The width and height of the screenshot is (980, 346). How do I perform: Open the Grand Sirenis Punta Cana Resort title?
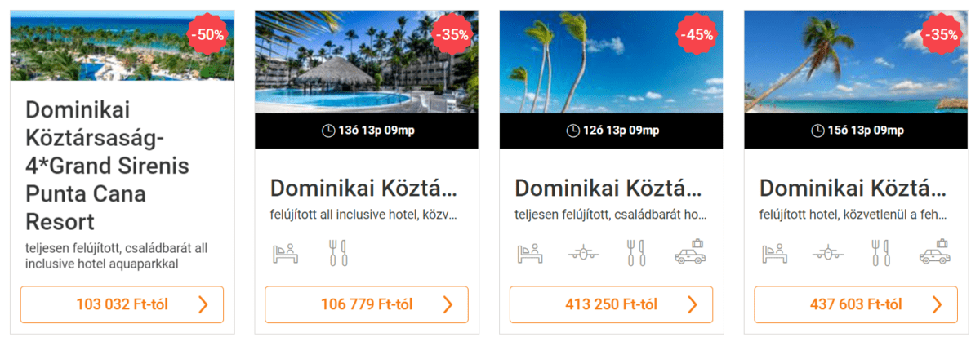(x=108, y=166)
